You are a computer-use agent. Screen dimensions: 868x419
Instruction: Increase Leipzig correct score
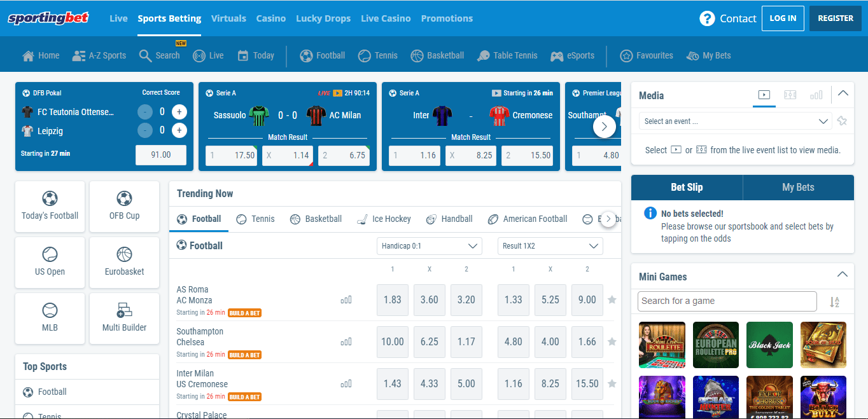pyautogui.click(x=179, y=131)
